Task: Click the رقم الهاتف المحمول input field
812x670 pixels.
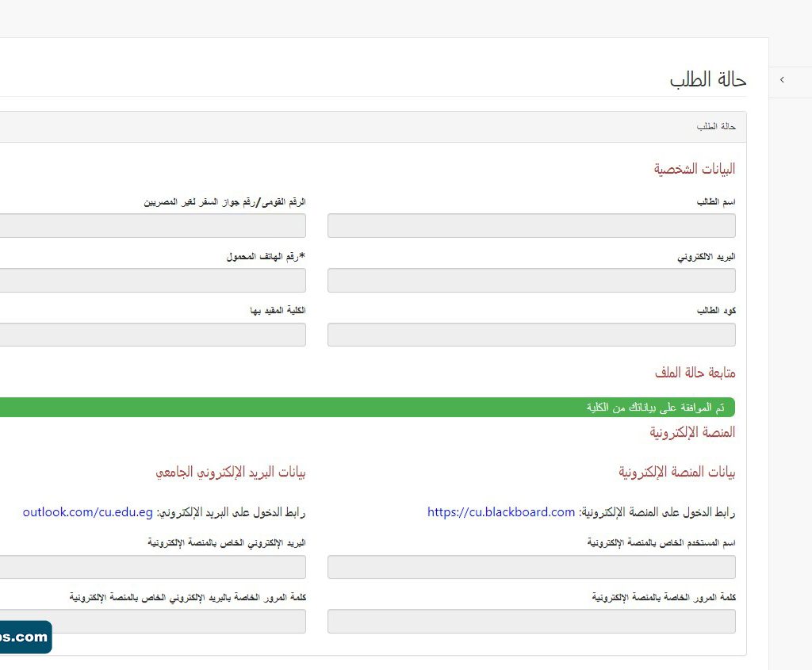Action: (x=152, y=281)
